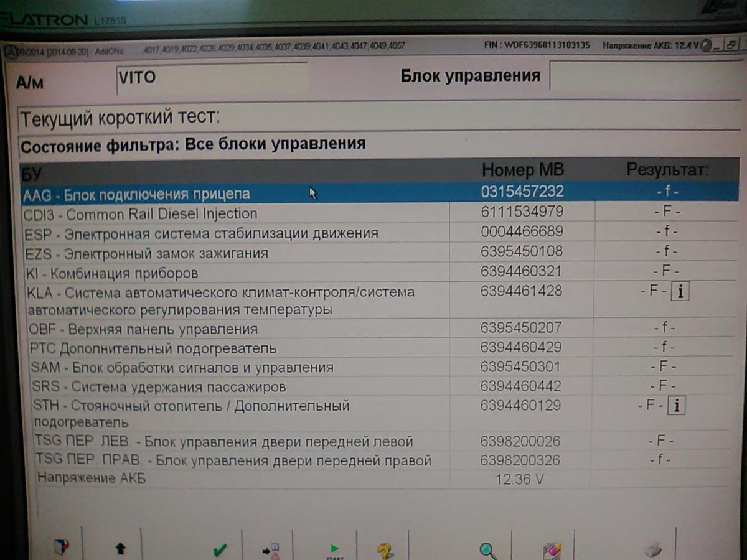Select OBF - Верхняя панель управления
This screenshot has height=560, width=747.
(143, 329)
